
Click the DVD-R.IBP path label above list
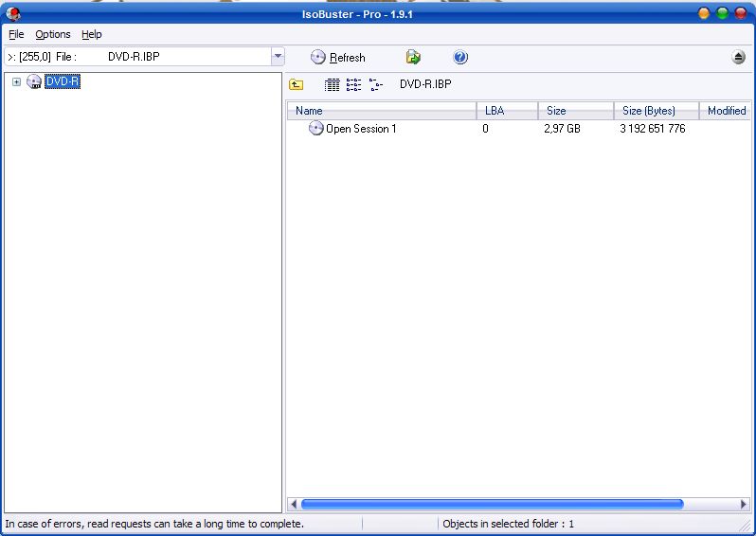point(425,84)
